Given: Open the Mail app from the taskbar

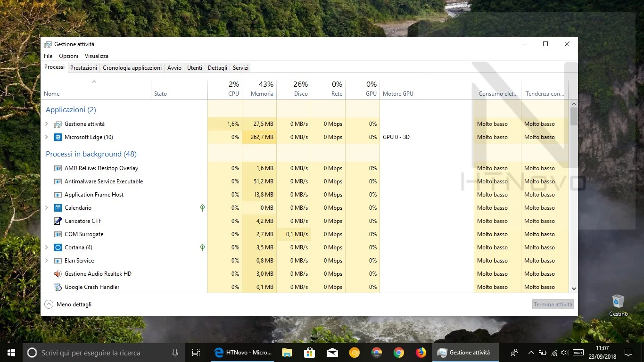Looking at the screenshot, I should pos(332,353).
